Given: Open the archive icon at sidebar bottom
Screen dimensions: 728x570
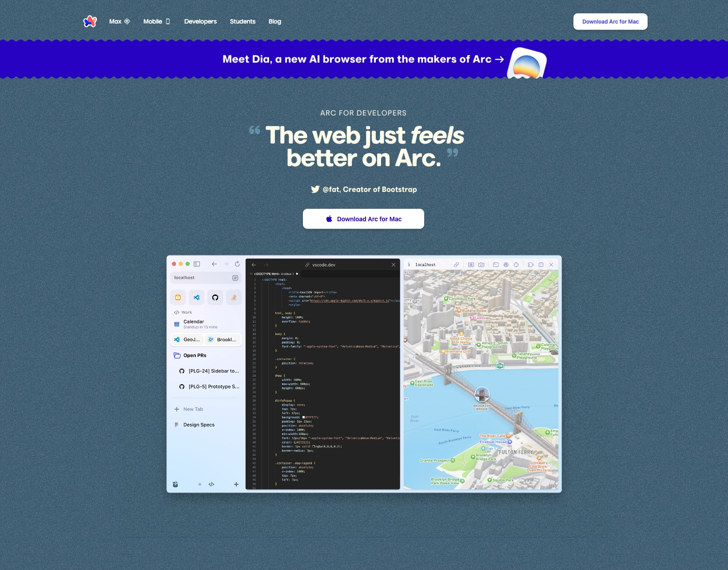Looking at the screenshot, I should 175,484.
